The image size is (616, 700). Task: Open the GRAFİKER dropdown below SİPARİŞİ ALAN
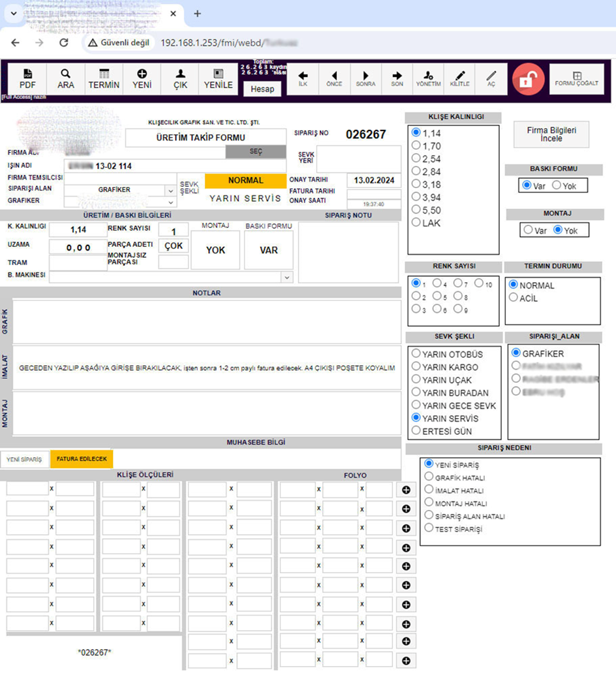pos(169,202)
